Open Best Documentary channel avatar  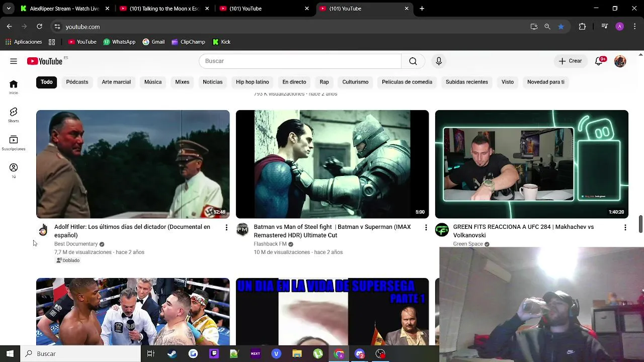point(43,230)
